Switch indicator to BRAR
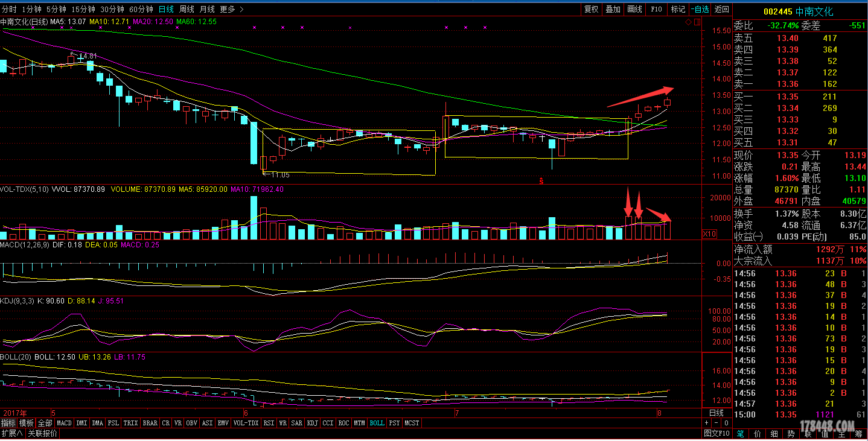 click(150, 423)
